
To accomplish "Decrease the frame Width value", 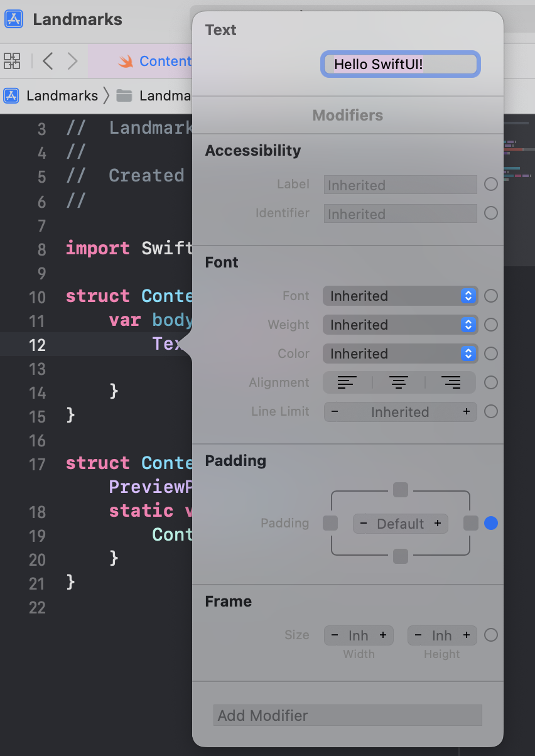I will tap(335, 635).
